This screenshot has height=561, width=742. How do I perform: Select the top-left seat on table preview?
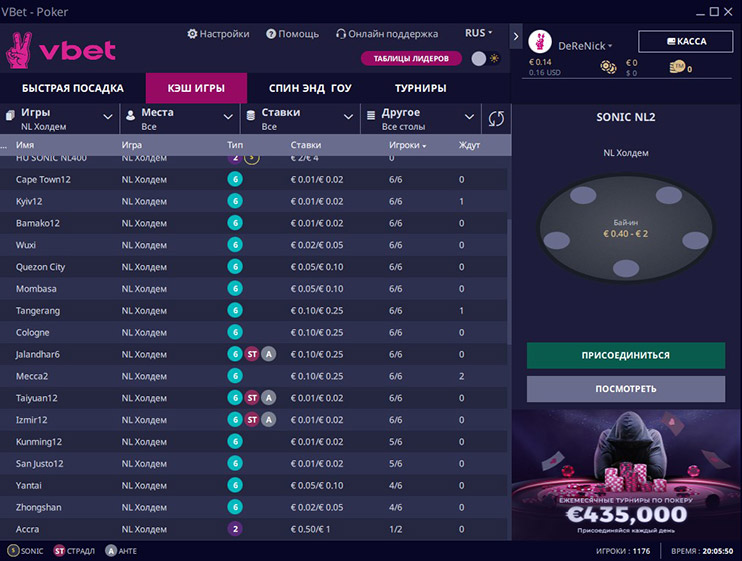tap(583, 195)
